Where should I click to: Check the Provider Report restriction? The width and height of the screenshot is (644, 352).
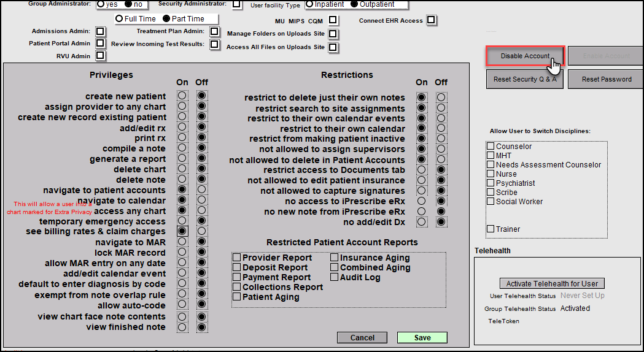[236, 258]
